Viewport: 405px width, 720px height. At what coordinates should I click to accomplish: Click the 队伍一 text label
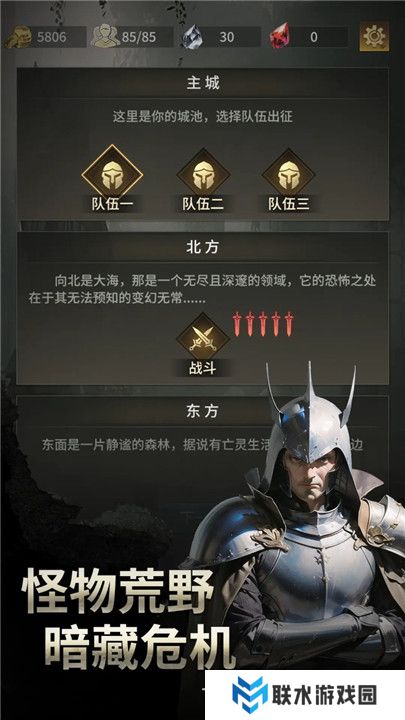point(112,204)
